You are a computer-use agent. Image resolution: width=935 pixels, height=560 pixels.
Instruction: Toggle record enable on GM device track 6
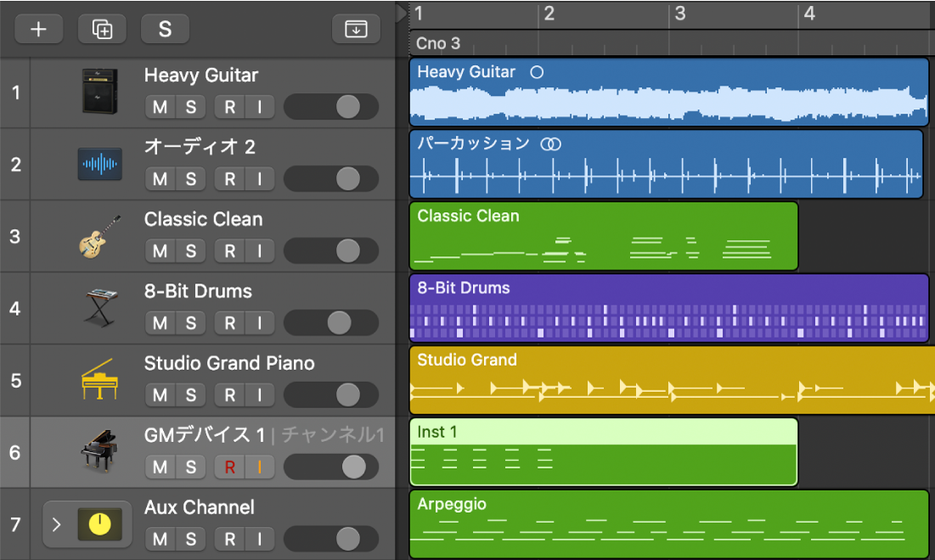pyautogui.click(x=229, y=467)
